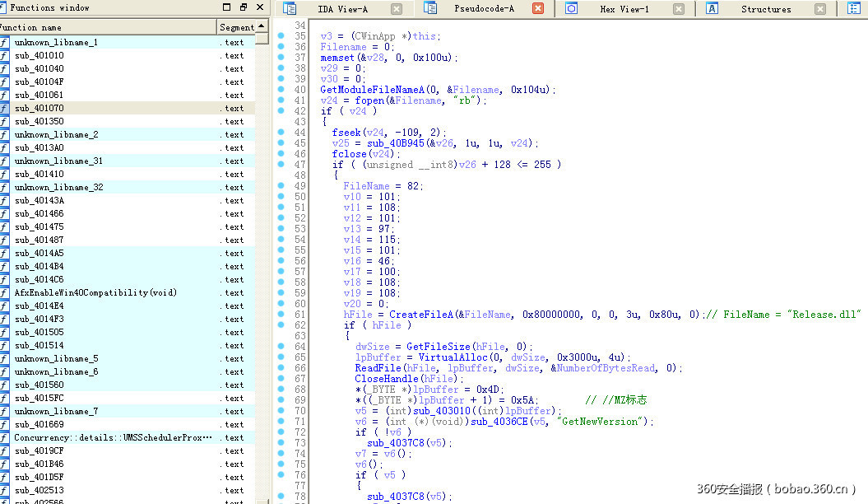Click the functions list scroll up arrow
This screenshot has height=504, width=868.
[x=262, y=26]
